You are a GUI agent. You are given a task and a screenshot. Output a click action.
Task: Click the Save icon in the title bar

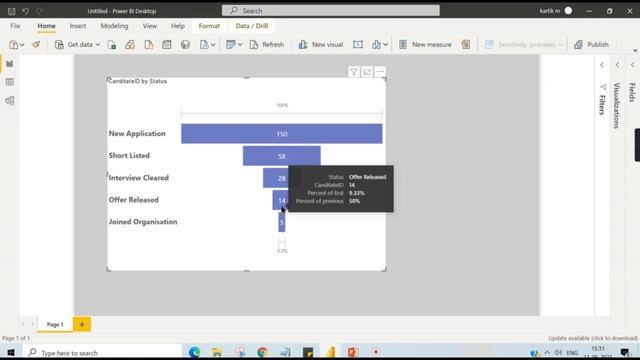(11, 11)
